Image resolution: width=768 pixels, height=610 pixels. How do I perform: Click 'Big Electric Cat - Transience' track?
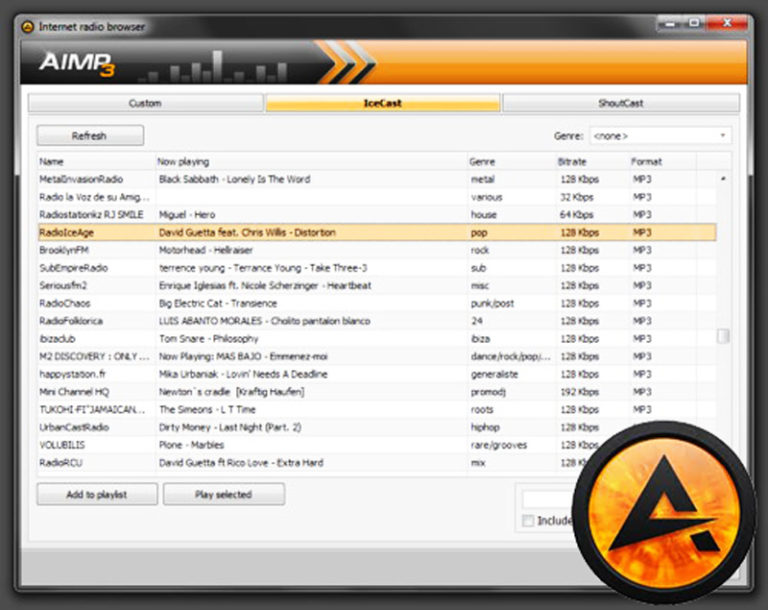pos(218,303)
